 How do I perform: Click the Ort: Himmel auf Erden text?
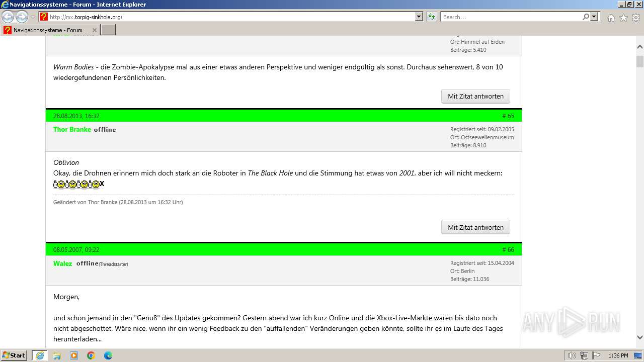click(x=477, y=42)
